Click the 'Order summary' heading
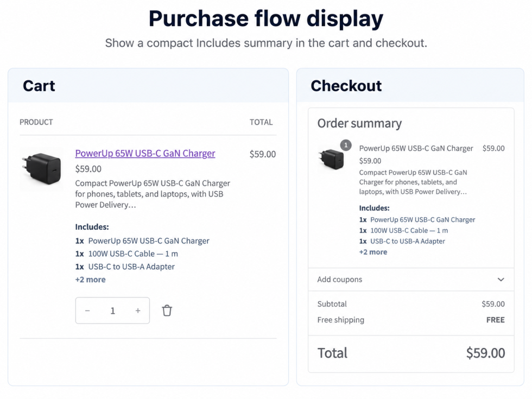 coord(359,123)
